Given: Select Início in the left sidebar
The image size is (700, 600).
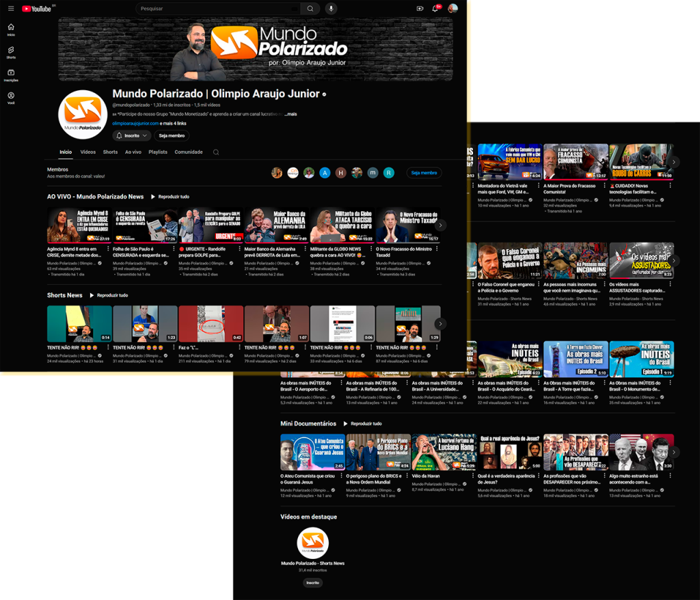Looking at the screenshot, I should tap(11, 30).
